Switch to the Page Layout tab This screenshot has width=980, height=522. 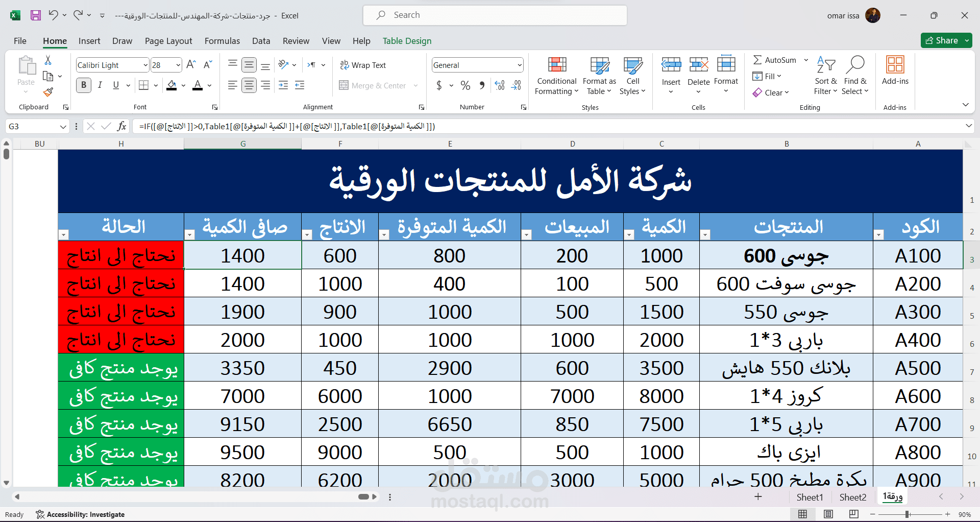tap(168, 41)
